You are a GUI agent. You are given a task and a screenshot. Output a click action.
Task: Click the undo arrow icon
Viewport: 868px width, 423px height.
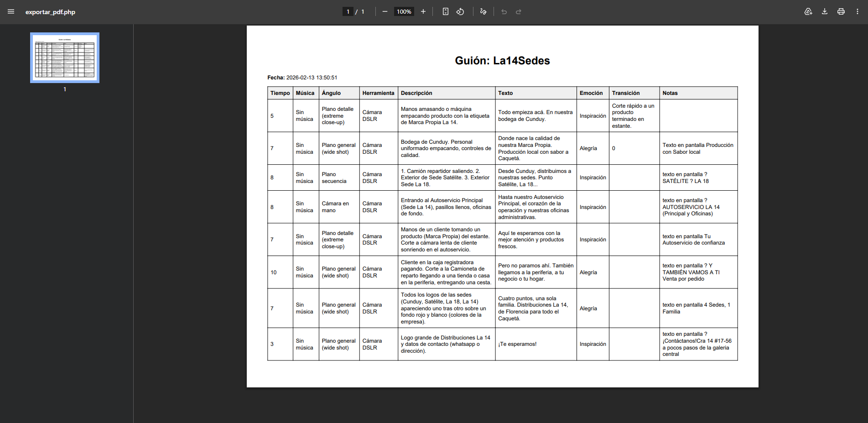point(504,12)
